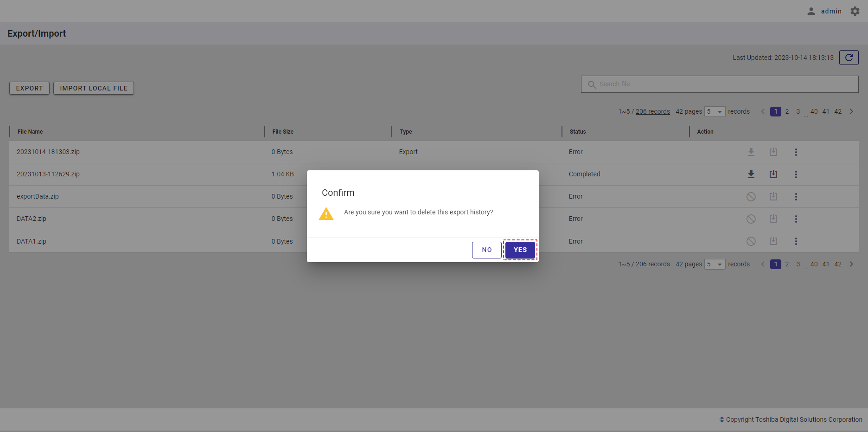
Task: Click the IMPORT LOCAL FILE button
Action: pyautogui.click(x=94, y=88)
